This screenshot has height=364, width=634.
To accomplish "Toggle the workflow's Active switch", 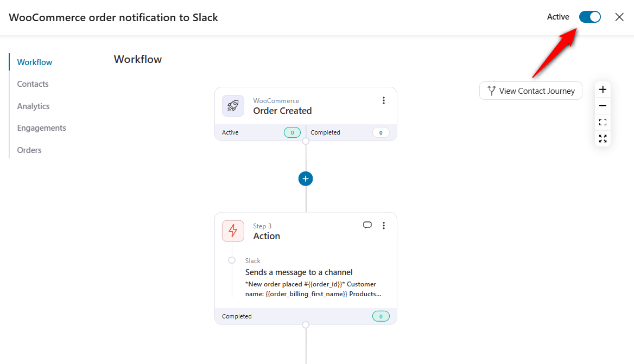I will click(589, 17).
